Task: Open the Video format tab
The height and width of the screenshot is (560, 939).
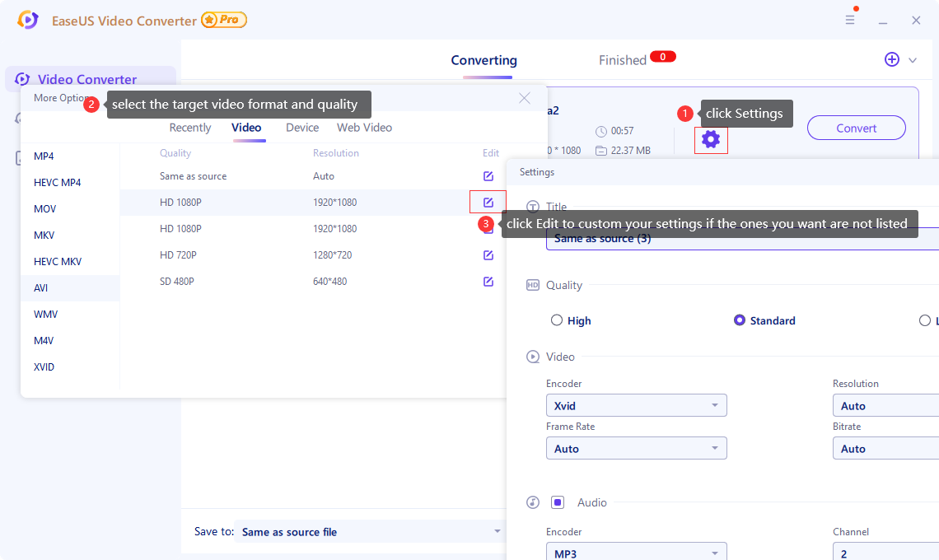Action: coord(246,128)
